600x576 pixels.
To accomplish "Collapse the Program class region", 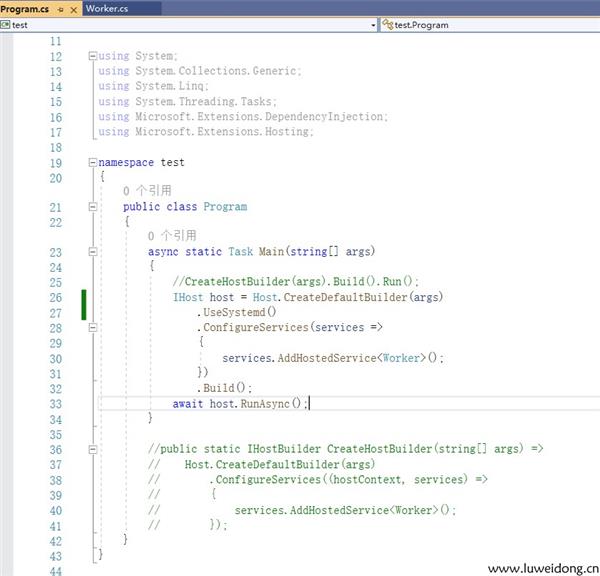I will point(93,207).
